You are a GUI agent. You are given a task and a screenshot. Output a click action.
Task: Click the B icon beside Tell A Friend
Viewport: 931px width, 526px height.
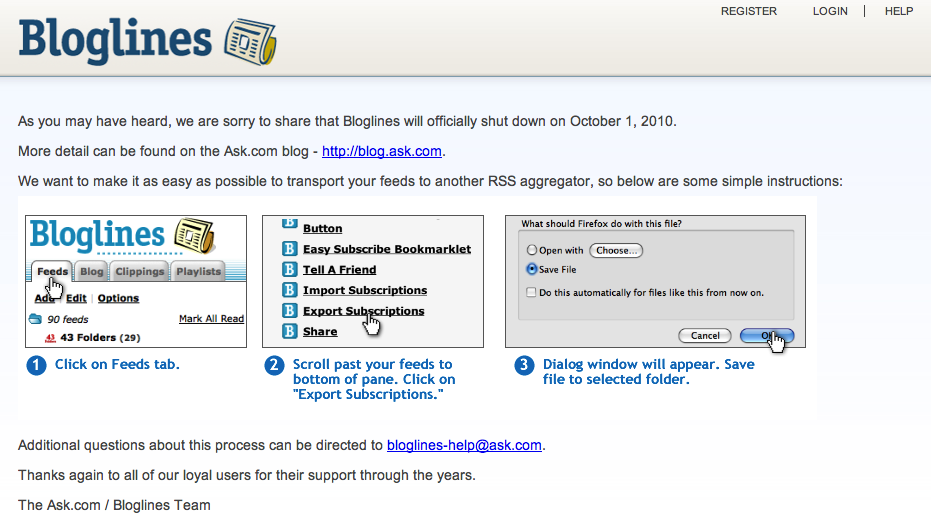click(289, 270)
